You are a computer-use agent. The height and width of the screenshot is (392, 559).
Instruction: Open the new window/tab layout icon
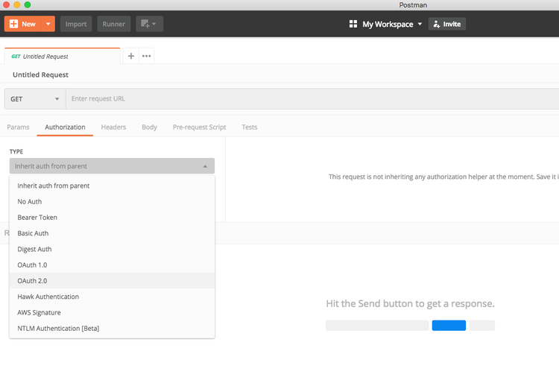point(149,24)
